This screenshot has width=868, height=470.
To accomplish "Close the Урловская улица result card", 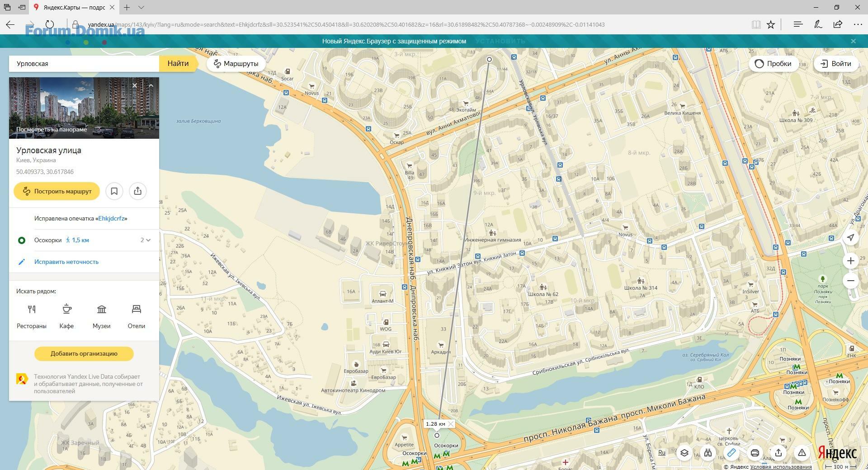I will pyautogui.click(x=135, y=85).
